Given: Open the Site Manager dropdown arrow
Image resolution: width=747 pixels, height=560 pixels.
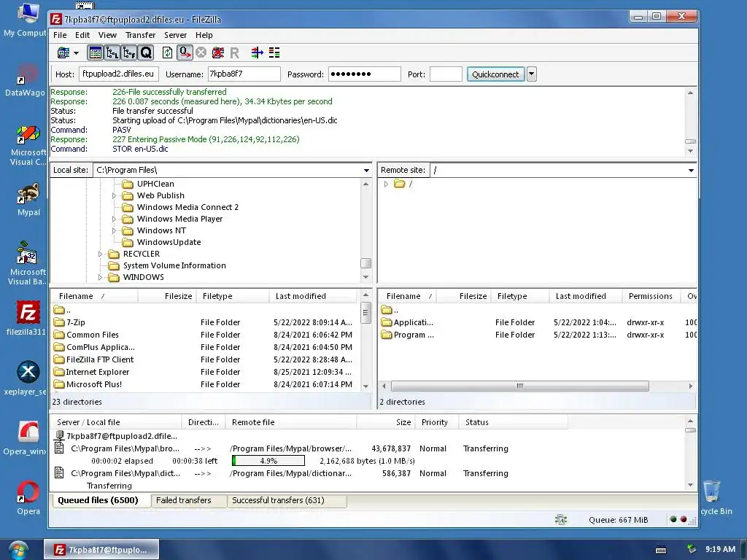Looking at the screenshot, I should tap(76, 52).
